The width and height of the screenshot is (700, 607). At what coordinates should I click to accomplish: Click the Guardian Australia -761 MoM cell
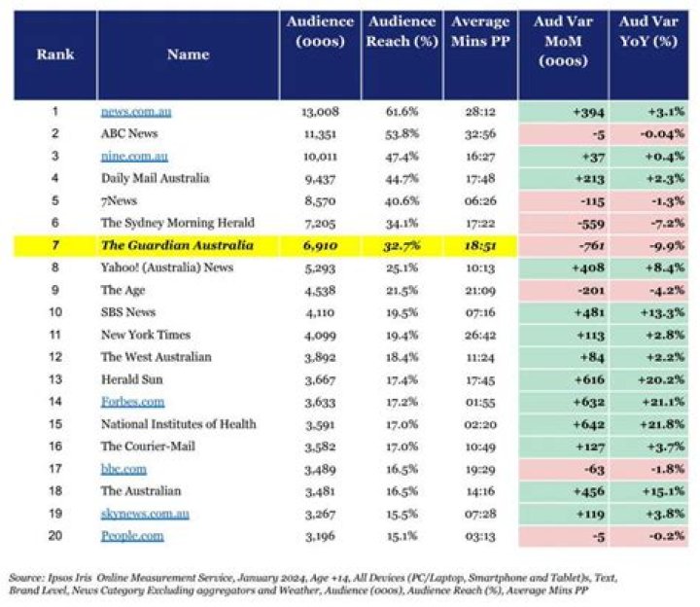point(564,246)
